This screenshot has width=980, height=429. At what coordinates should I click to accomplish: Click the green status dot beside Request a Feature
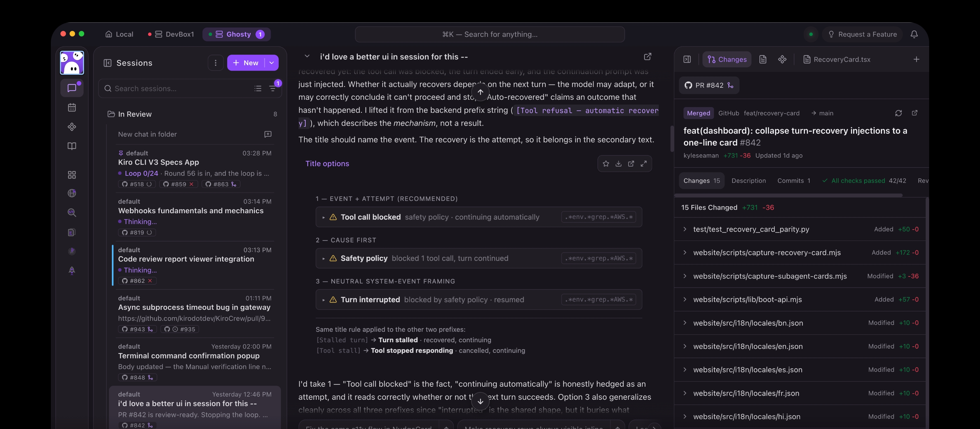(811, 34)
